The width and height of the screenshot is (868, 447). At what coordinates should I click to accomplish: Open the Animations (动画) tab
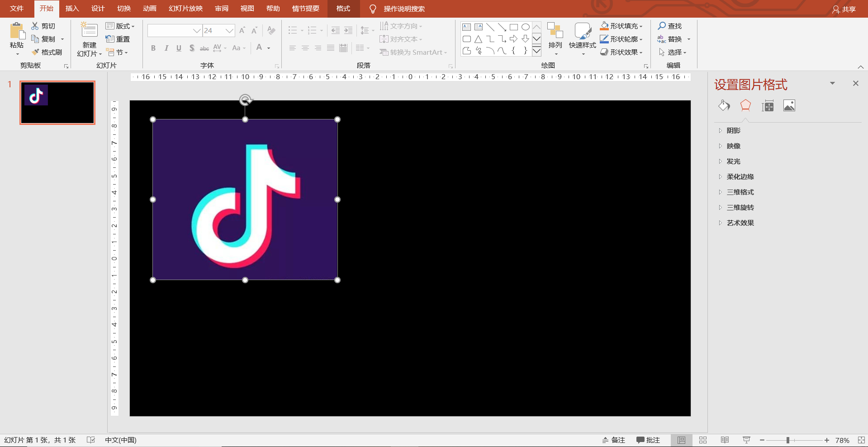149,9
